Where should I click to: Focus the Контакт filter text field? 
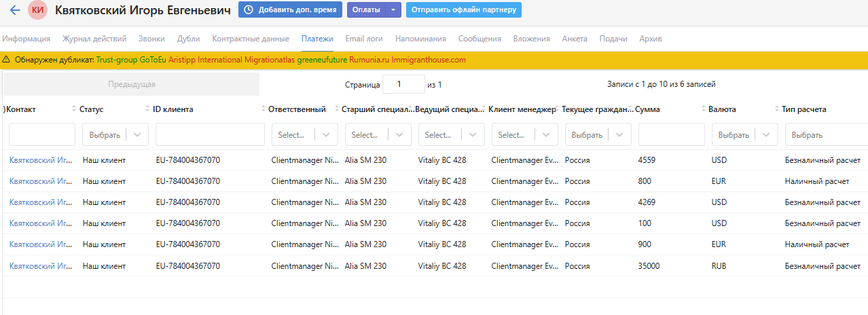point(42,134)
